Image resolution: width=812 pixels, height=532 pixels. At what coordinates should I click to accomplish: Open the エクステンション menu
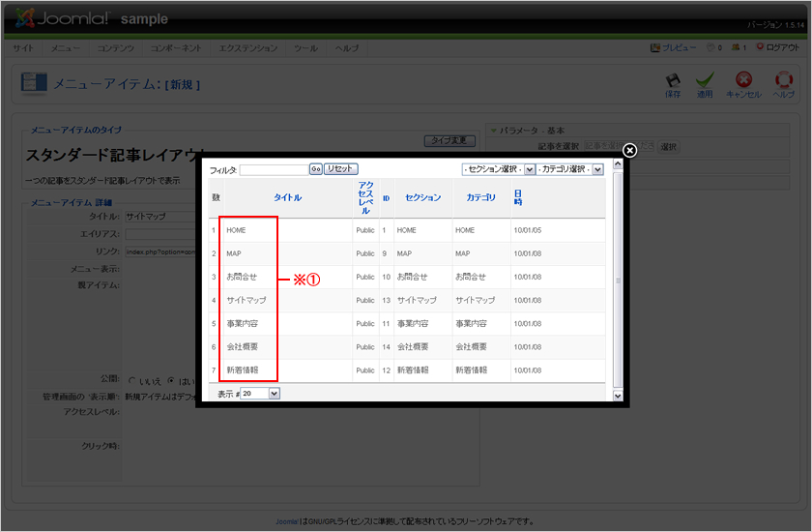click(x=248, y=48)
